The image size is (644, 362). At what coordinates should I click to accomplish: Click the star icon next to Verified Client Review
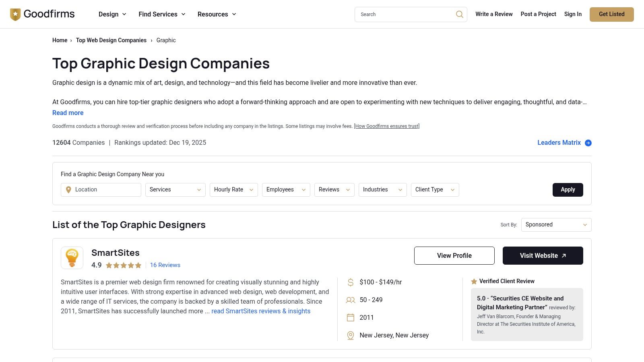[474, 281]
